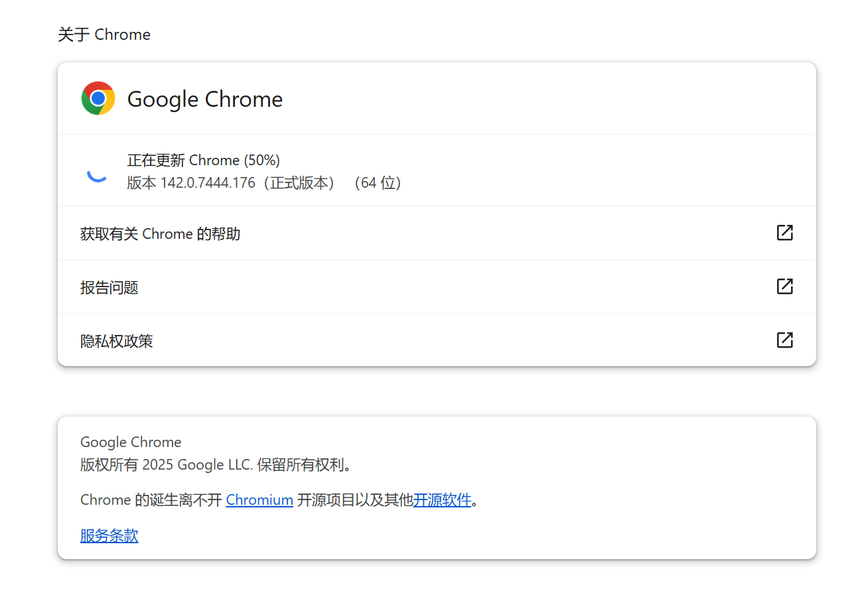
Task: Select the 报告问题 entry
Action: coord(109,287)
